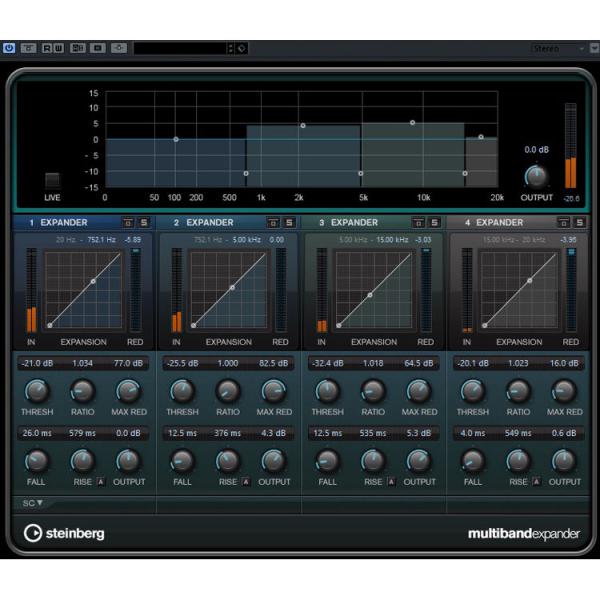Toggle auto rise A for band 4

point(536,482)
